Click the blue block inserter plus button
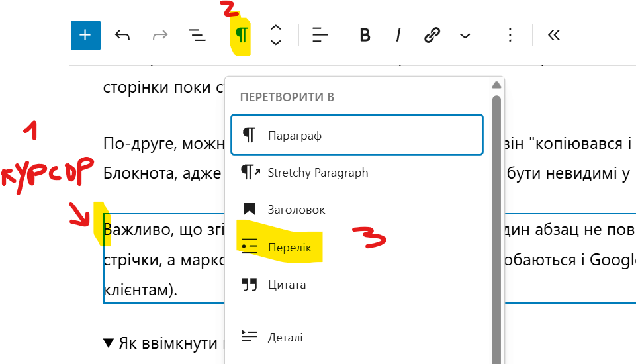Viewport: 636px width, 364px height. point(85,35)
